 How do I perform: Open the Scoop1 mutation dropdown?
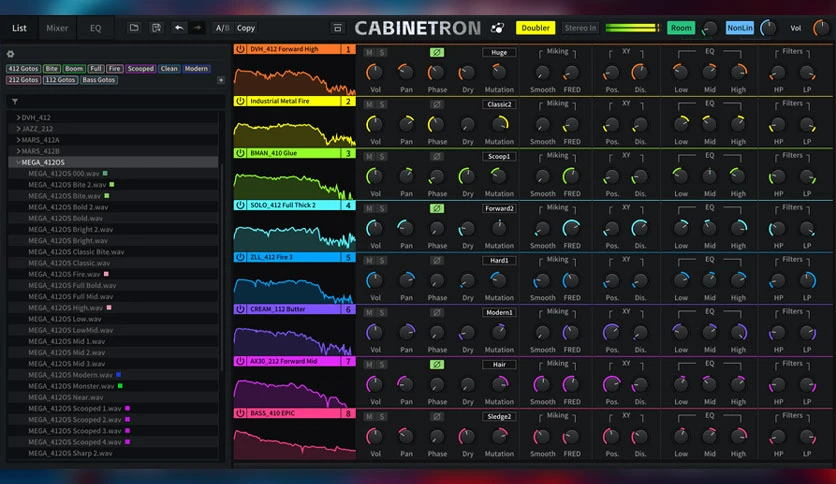coord(499,156)
